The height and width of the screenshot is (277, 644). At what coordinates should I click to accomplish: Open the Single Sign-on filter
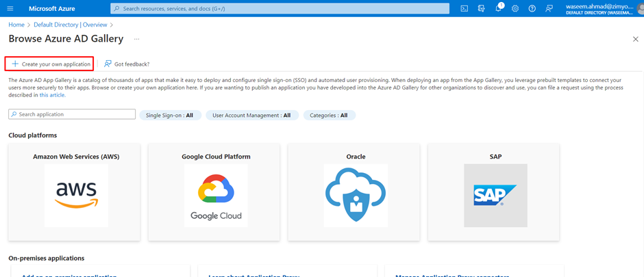[x=171, y=116]
